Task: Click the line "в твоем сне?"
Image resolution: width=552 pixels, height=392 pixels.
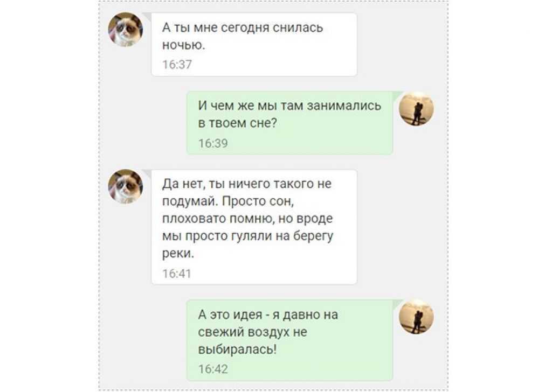Action: [238, 123]
